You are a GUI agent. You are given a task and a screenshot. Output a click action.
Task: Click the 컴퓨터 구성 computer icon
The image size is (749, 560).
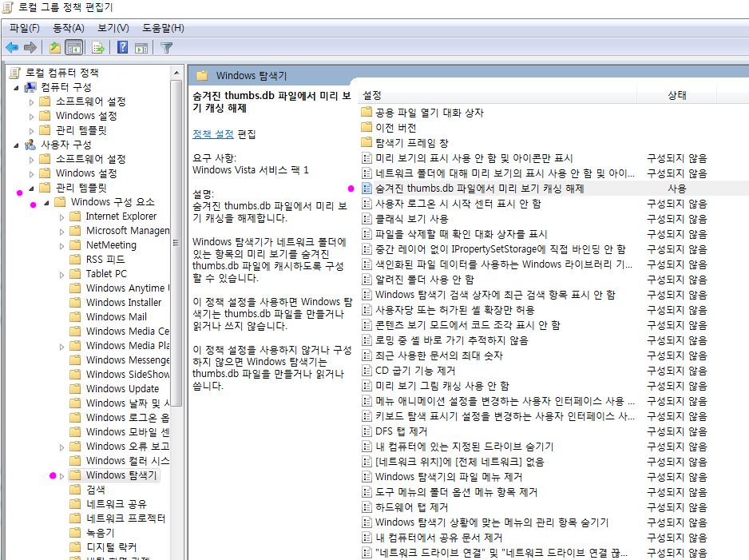tap(30, 87)
